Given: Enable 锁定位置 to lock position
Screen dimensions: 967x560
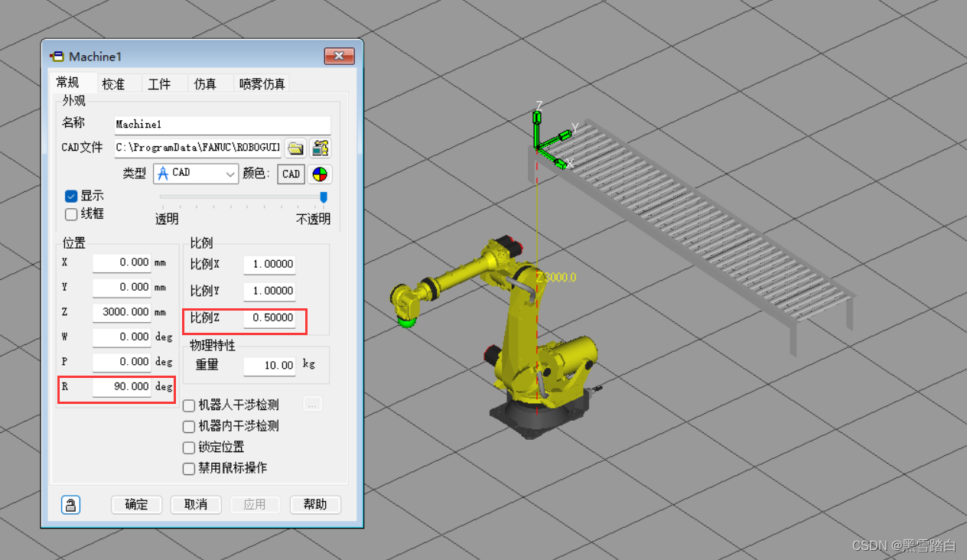Looking at the screenshot, I should tap(188, 447).
